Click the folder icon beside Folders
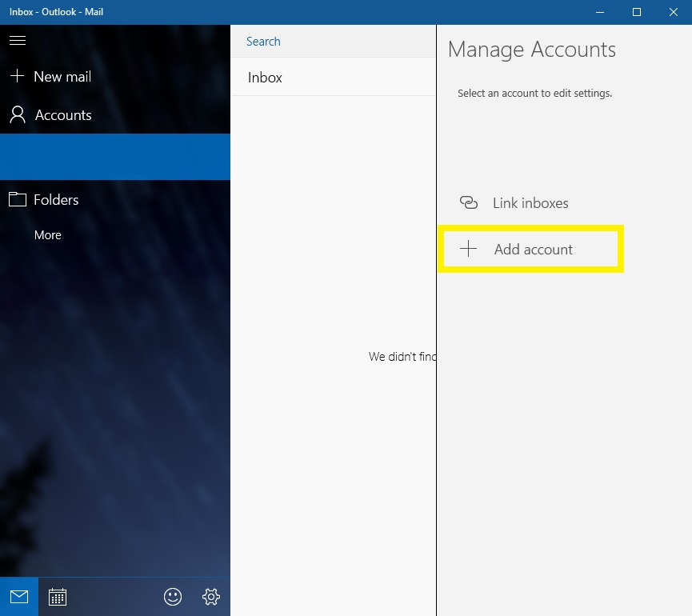The width and height of the screenshot is (692, 616). [x=18, y=199]
